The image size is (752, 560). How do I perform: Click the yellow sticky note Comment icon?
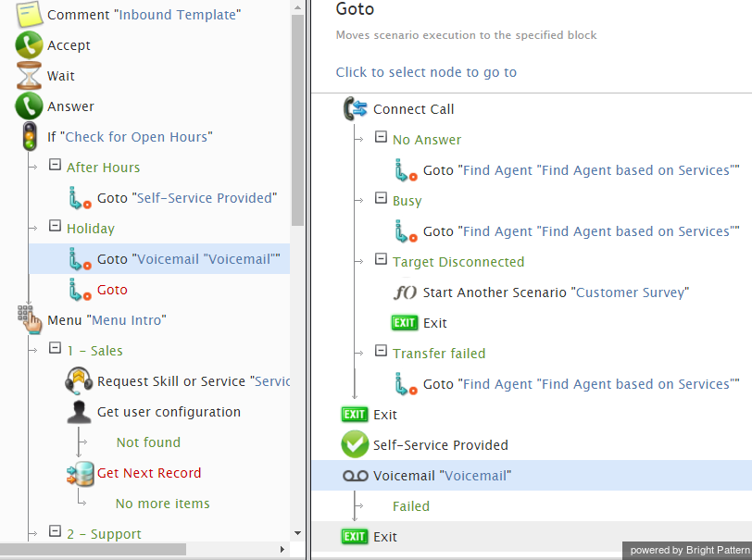[x=30, y=15]
